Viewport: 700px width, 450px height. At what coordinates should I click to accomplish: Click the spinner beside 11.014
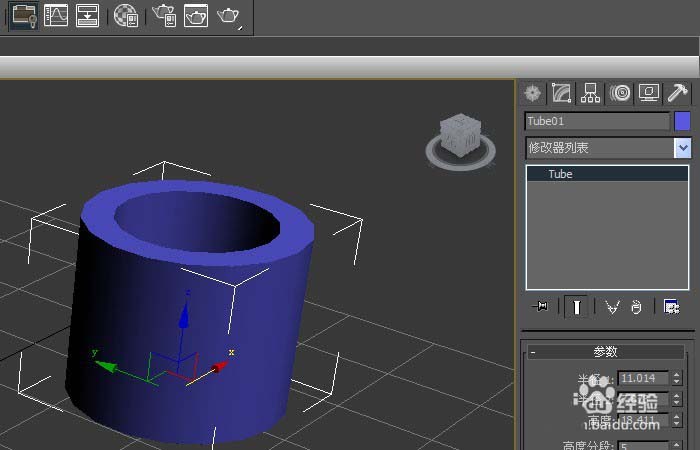pyautogui.click(x=677, y=378)
